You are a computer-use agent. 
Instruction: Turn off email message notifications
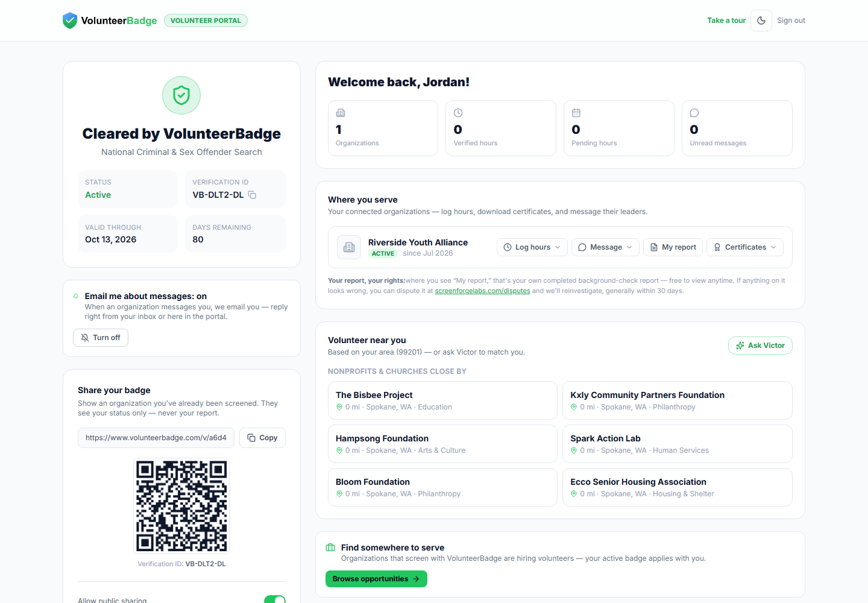coord(101,338)
